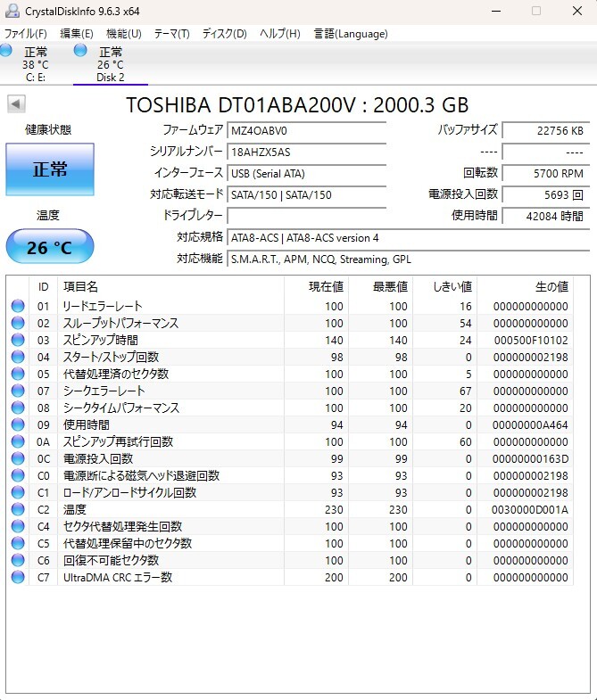Image resolution: width=597 pixels, height=700 pixels.
Task: Click status orb for 電源断による磁気ヘッド退避回数 row
Action: 18,475
